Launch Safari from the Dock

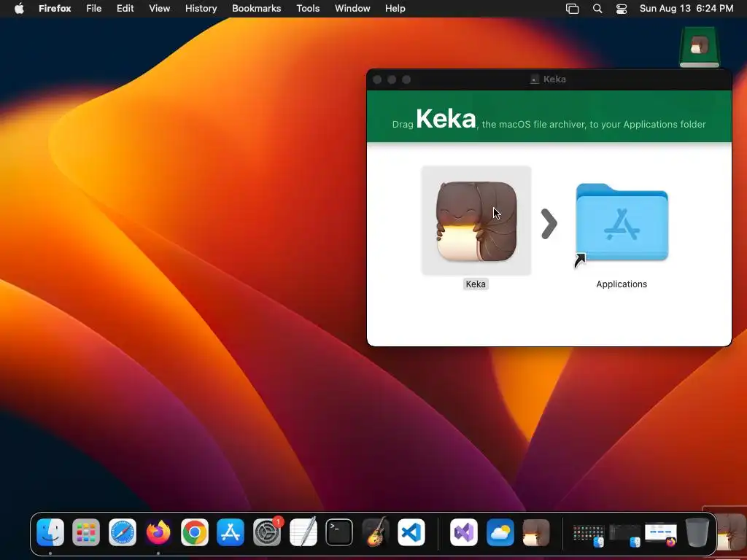coord(123,532)
